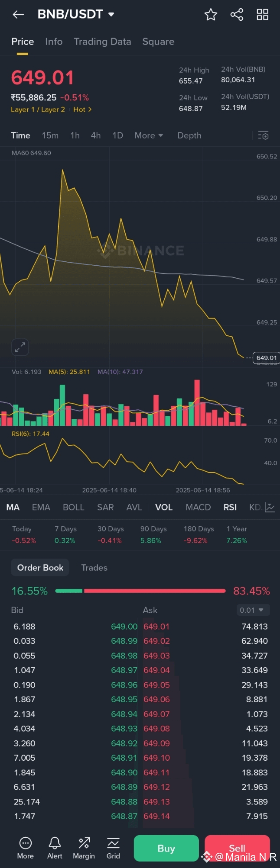Expand the More timeframes dropdown
The height and width of the screenshot is (868, 280).
(x=149, y=135)
